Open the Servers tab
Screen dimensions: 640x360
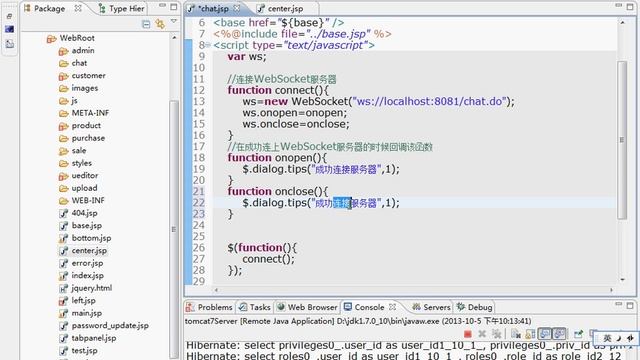point(431,307)
